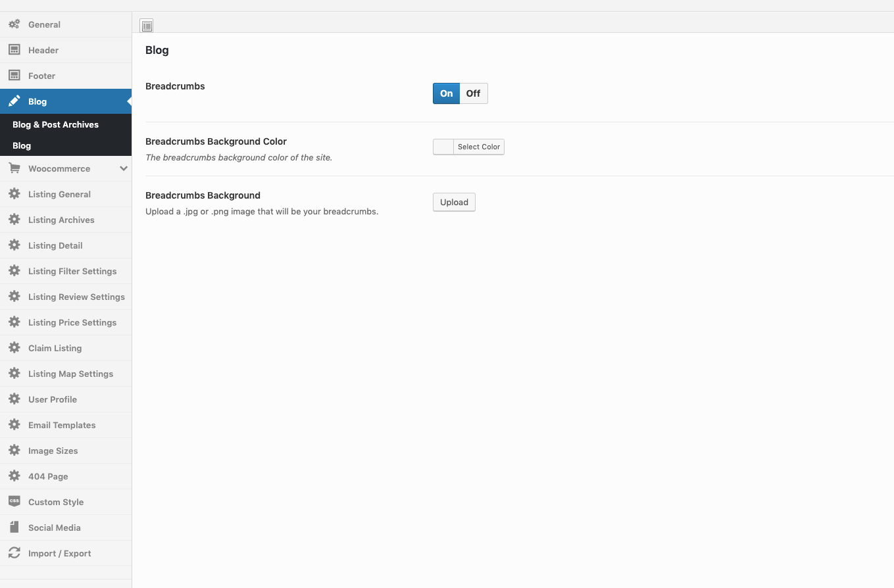This screenshot has width=894, height=588.
Task: Open the Blog submenu item
Action: pyautogui.click(x=22, y=145)
